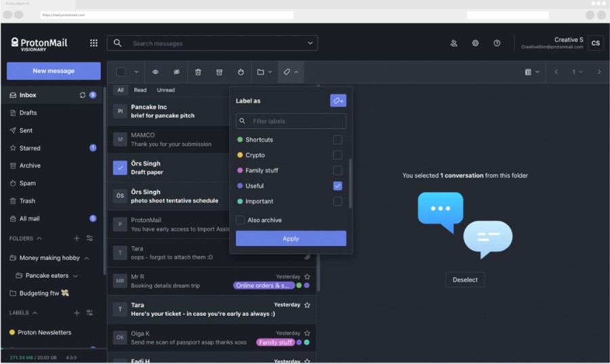610x364 pixels.
Task: Click the create new label icon button
Action: tap(338, 101)
